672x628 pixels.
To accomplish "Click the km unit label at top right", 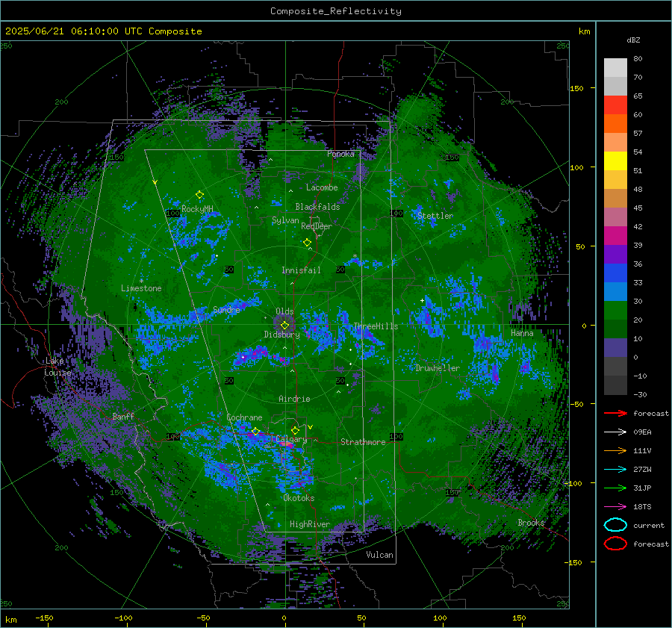I will 584,31.
